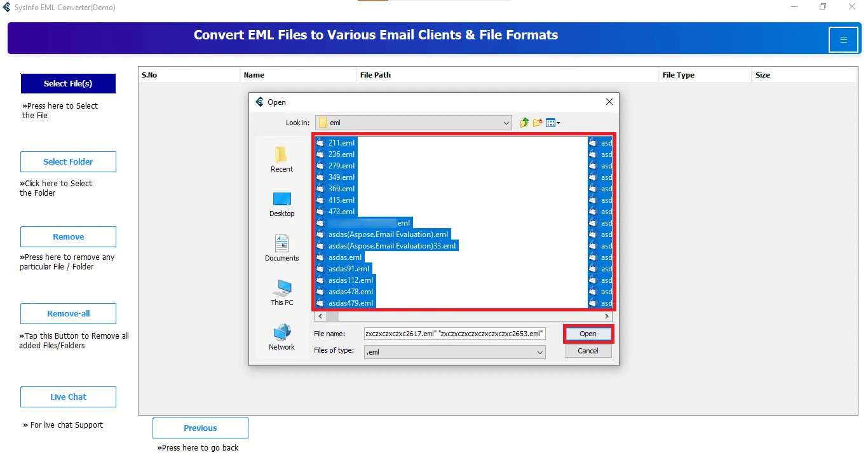Select file 279.eml in the list

tap(336, 166)
